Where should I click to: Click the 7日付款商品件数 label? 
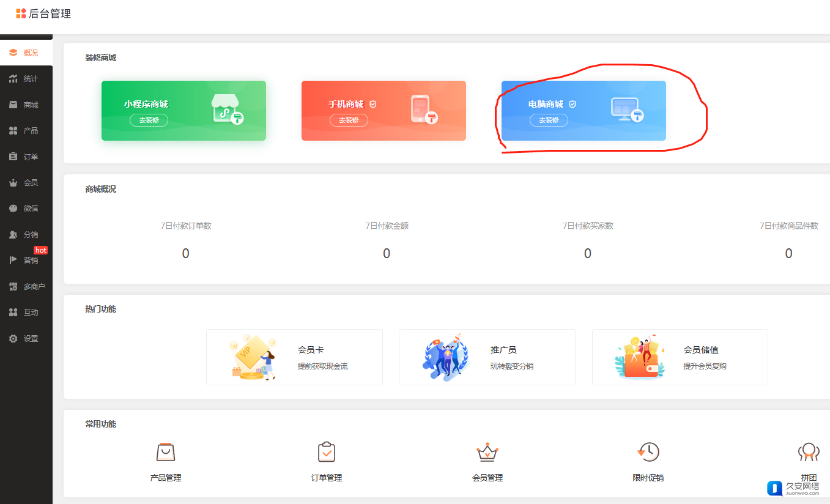click(x=789, y=226)
